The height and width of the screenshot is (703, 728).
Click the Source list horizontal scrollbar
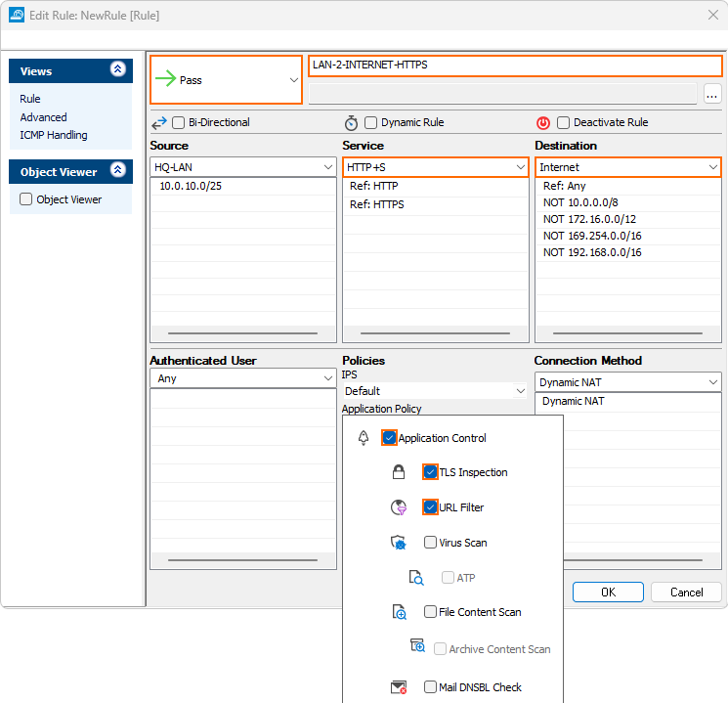(x=242, y=333)
